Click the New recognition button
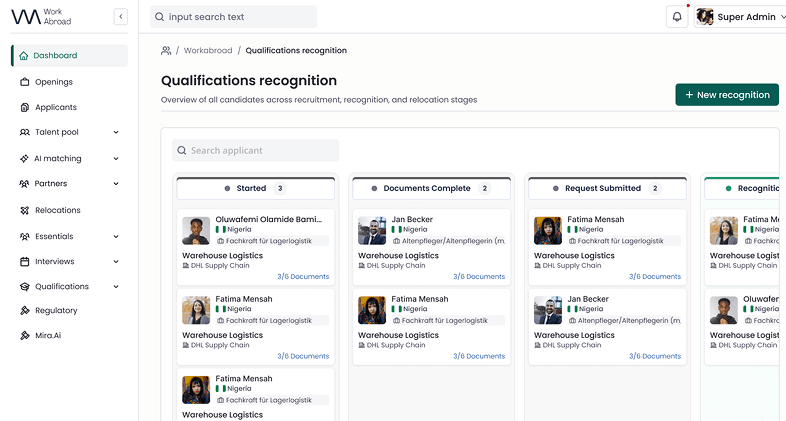The height and width of the screenshot is (421, 786). pos(727,95)
